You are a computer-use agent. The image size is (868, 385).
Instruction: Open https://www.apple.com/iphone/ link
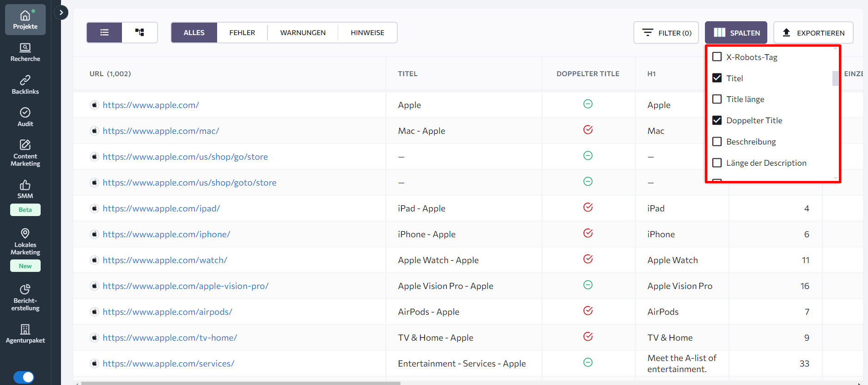[166, 234]
